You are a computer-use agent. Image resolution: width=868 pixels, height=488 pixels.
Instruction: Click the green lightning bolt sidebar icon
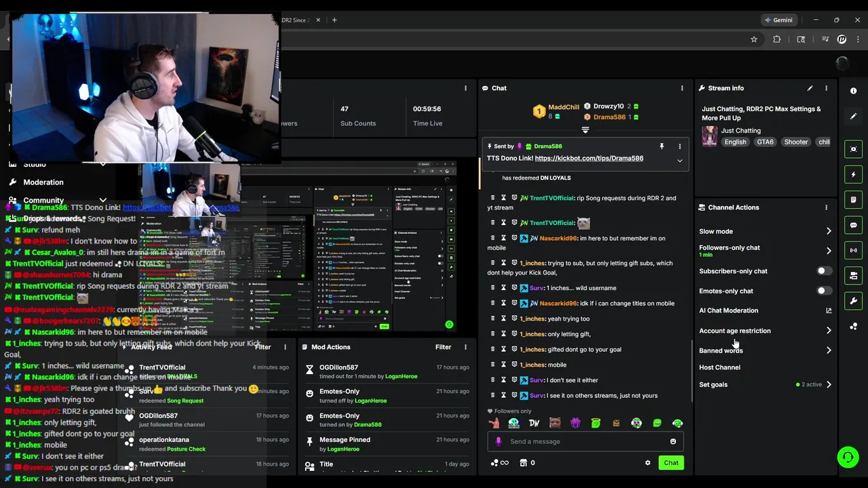(853, 174)
